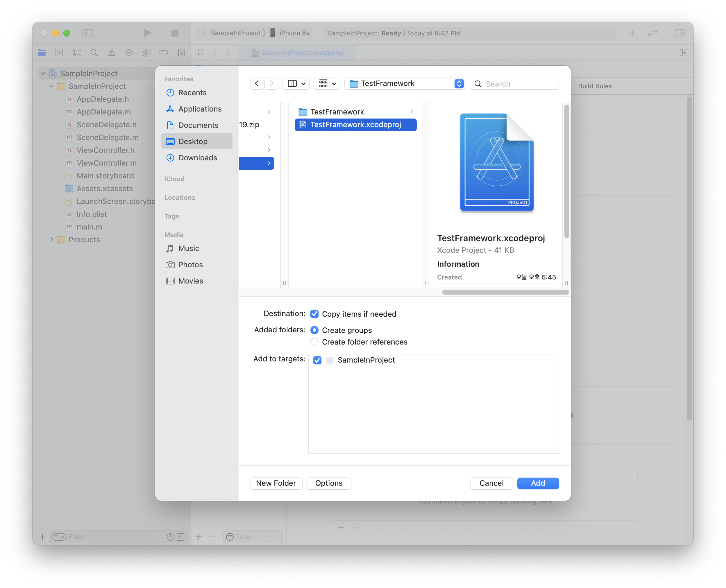The width and height of the screenshot is (726, 588).
Task: Click the Stop button in toolbar
Action: coord(175,33)
